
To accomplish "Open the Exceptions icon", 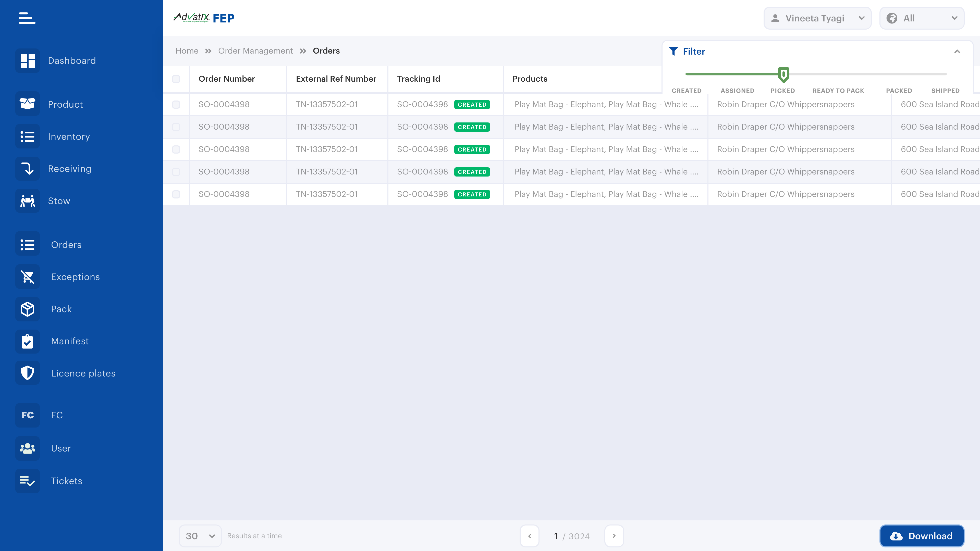I will click(x=27, y=277).
